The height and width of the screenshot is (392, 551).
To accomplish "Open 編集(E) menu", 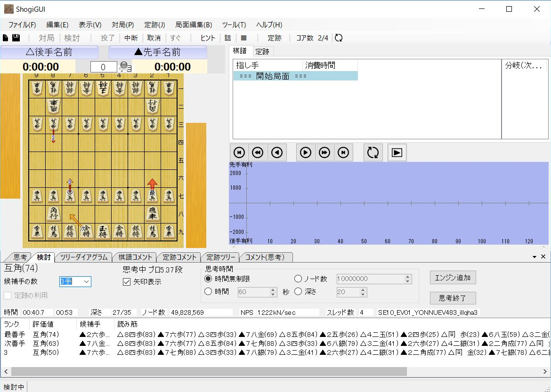I will [x=57, y=25].
